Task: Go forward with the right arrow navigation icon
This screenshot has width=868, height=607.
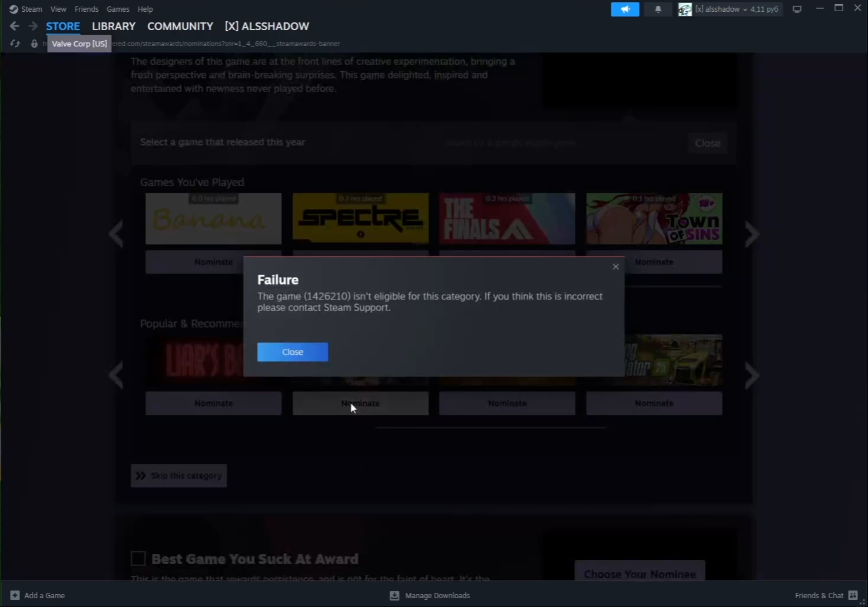Action: coord(33,26)
